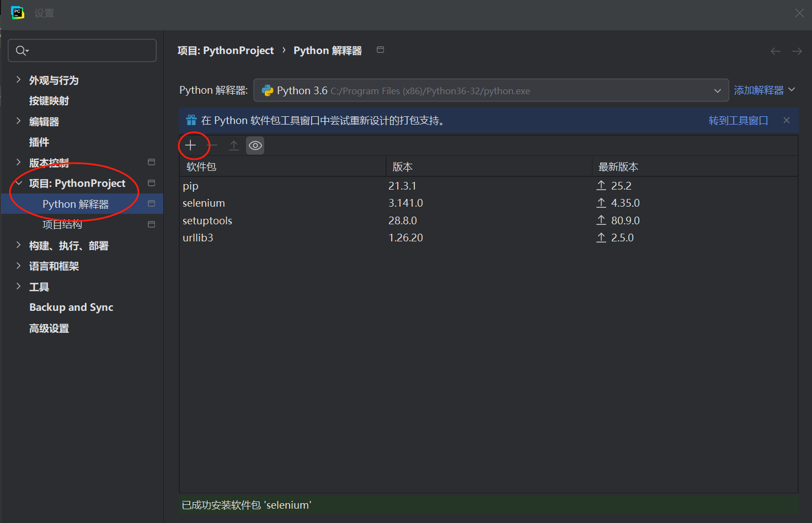Click the Python 解释器 breadcrumb
The image size is (812, 523).
point(328,51)
